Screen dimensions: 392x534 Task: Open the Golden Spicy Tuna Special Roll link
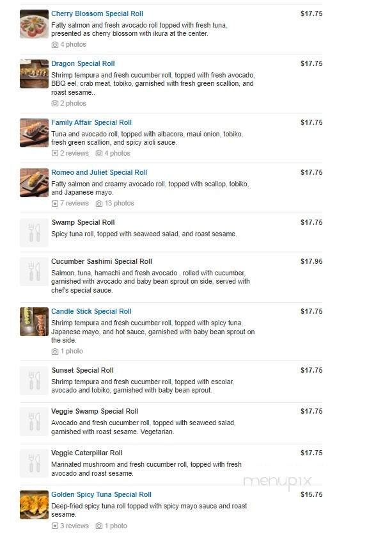coord(101,495)
